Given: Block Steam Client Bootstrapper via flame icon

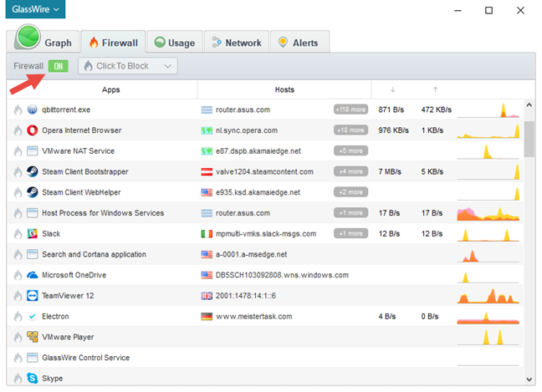Looking at the screenshot, I should point(18,171).
